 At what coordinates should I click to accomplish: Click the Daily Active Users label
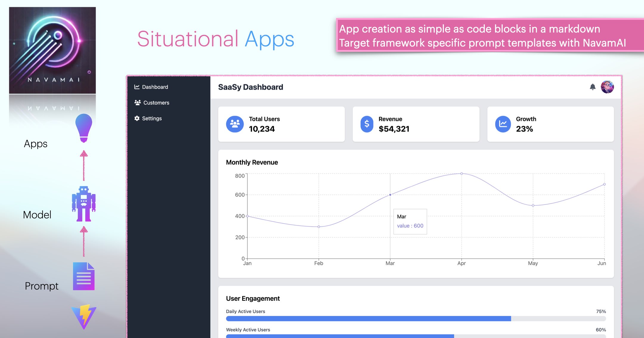[245, 311]
